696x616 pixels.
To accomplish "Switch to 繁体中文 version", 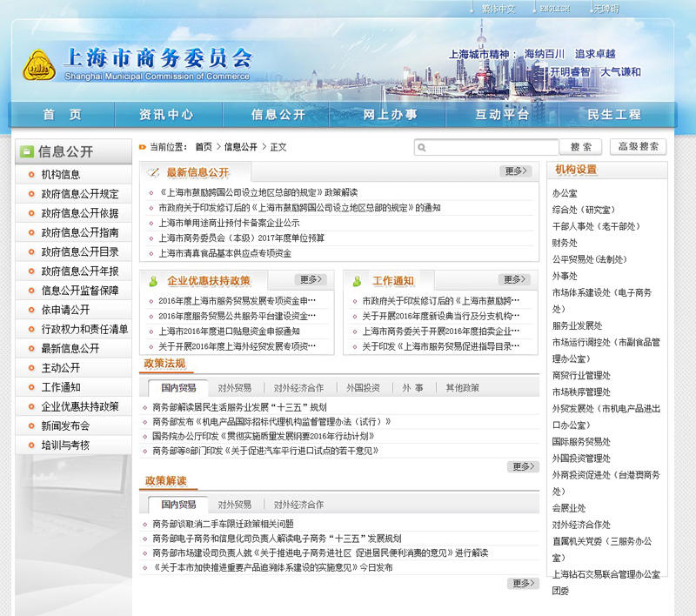I will point(499,9).
